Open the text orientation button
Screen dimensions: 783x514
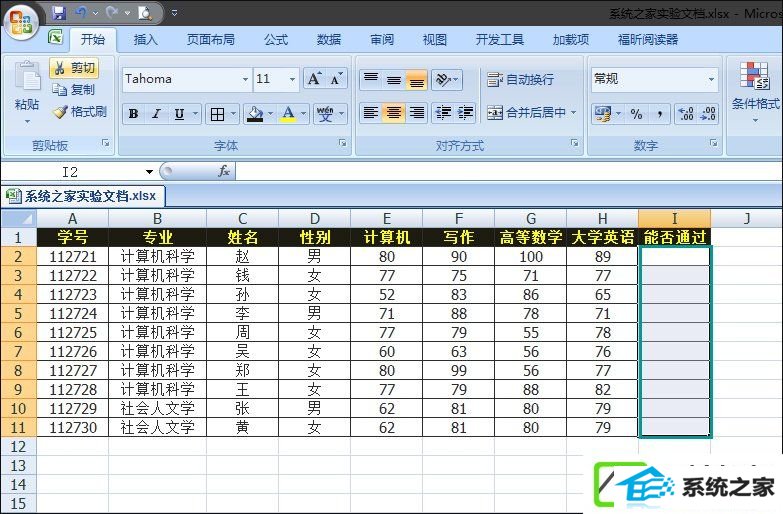(446, 79)
